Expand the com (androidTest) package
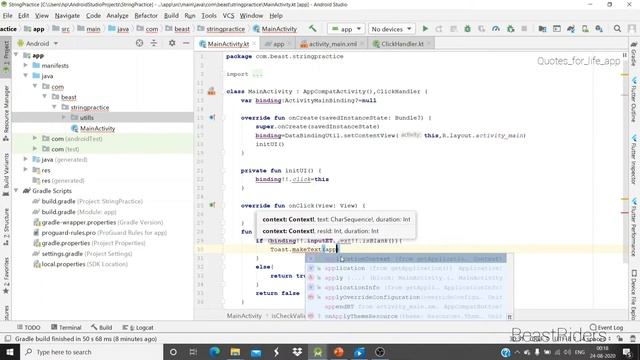This screenshot has width=640, height=360. click(x=35, y=138)
